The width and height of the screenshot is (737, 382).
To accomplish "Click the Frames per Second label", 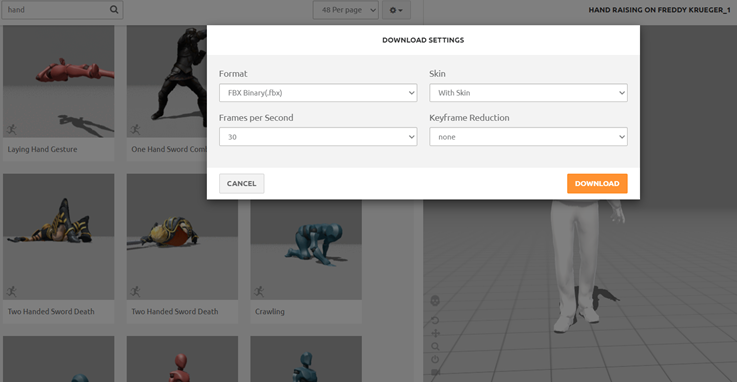I will (256, 118).
